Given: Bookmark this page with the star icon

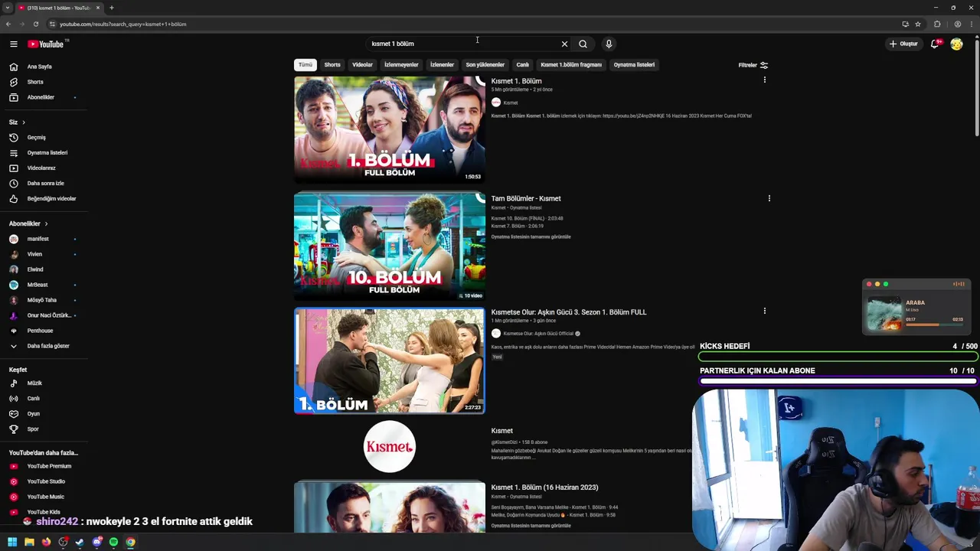Looking at the screenshot, I should pos(918,24).
